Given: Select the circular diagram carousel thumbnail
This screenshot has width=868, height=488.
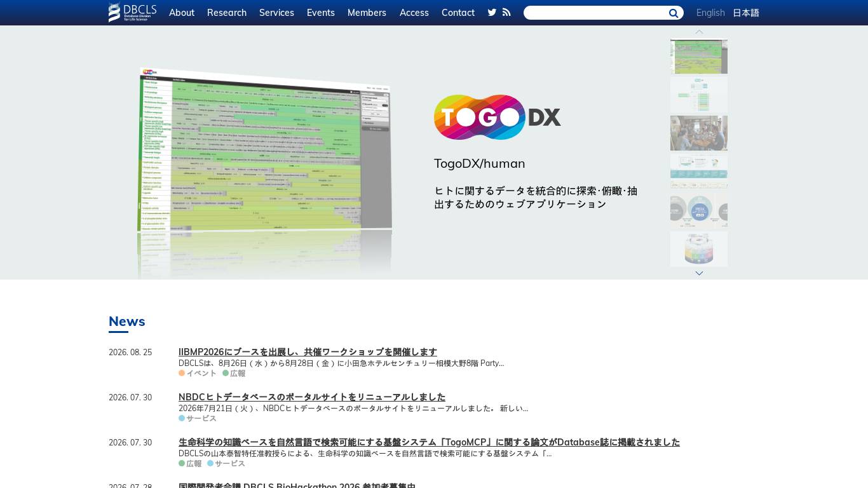Looking at the screenshot, I should point(699,210).
